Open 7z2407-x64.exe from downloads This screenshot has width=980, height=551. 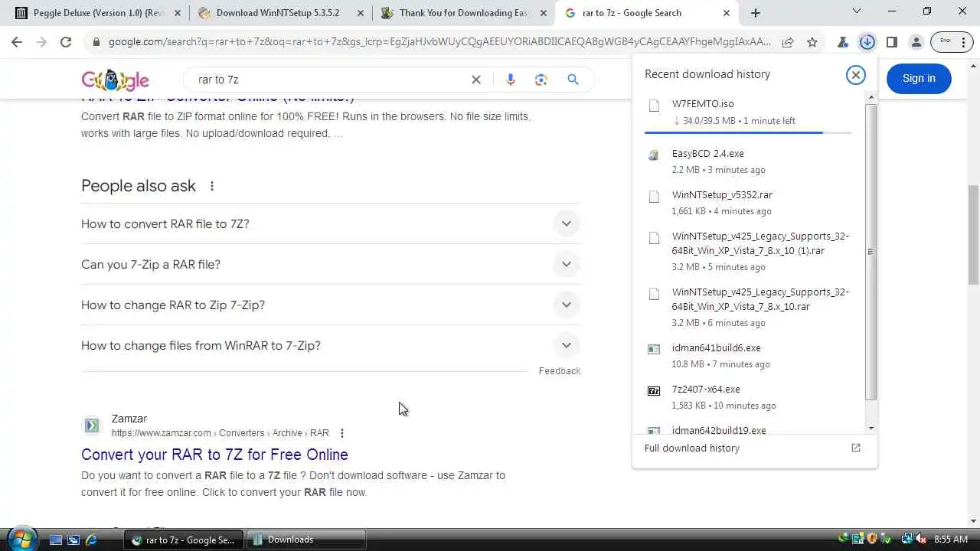706,390
